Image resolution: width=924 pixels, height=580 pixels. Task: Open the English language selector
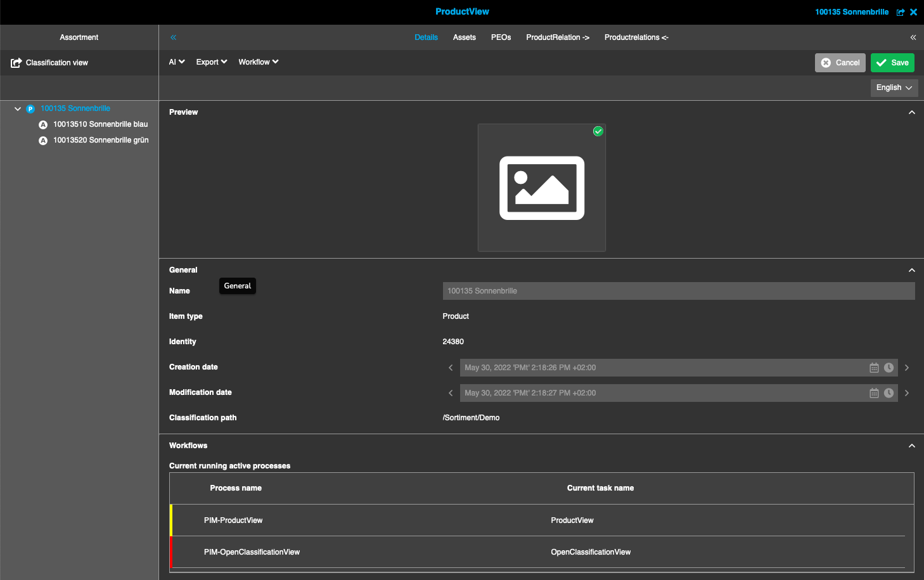tap(894, 87)
